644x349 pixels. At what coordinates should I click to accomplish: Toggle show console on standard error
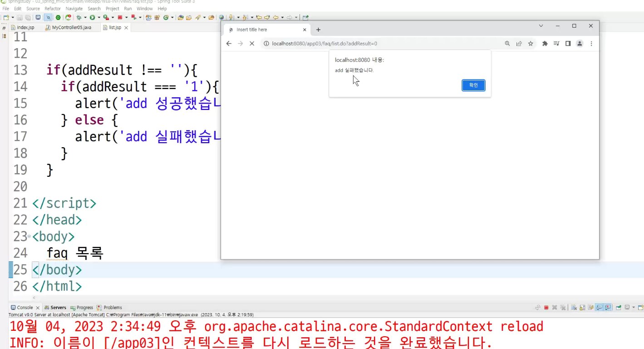(607, 308)
